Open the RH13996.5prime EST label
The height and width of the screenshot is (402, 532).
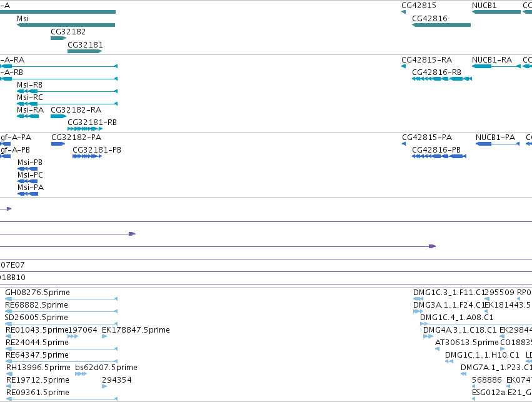click(x=38, y=368)
